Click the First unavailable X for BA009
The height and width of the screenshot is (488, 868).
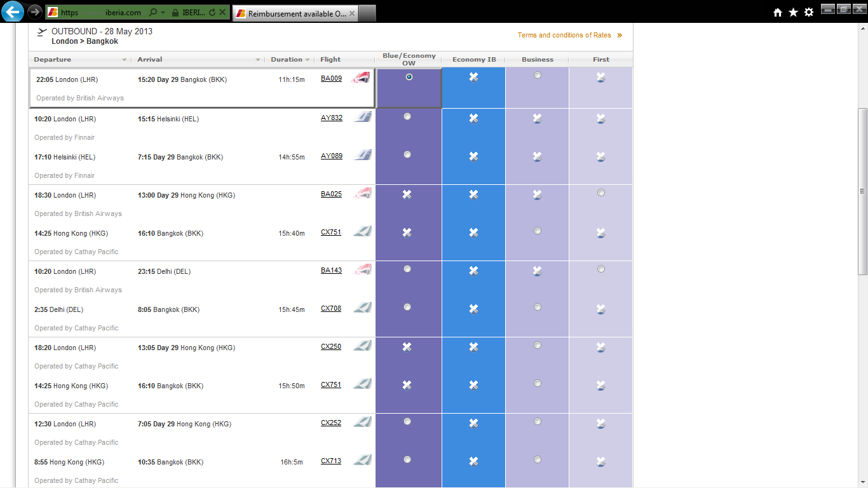tap(600, 78)
